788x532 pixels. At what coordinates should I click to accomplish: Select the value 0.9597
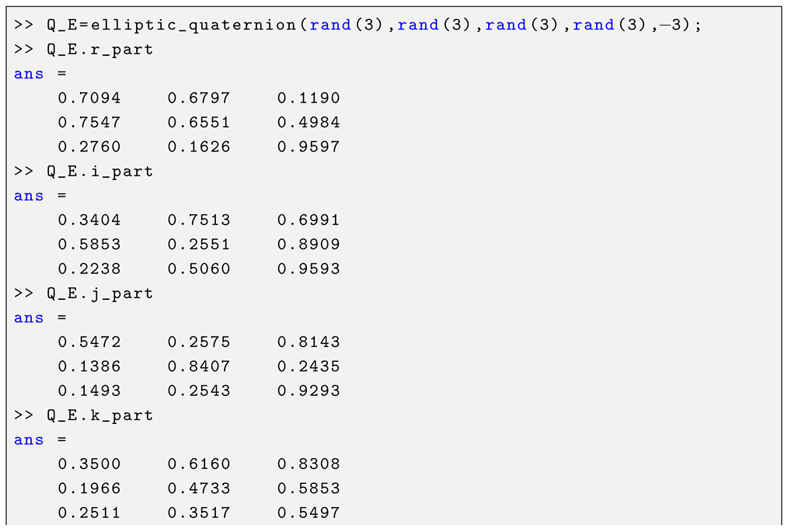[x=309, y=148]
